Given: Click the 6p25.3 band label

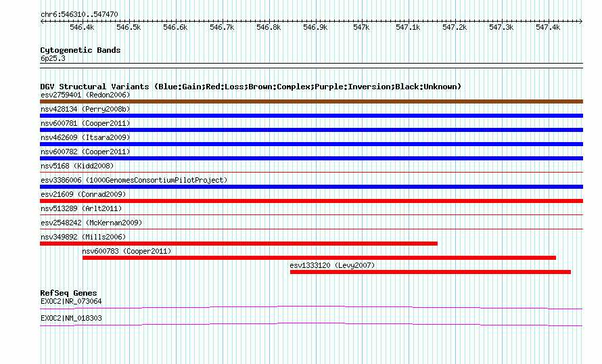Looking at the screenshot, I should coord(53,58).
